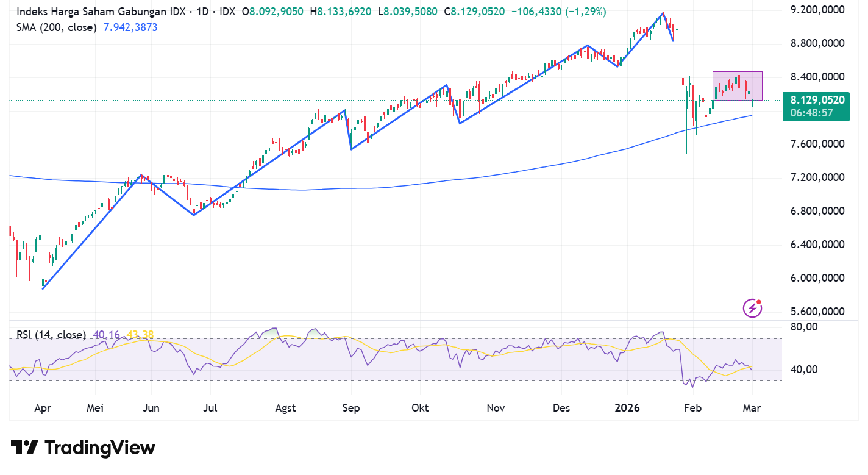Click the SMA (200, close) indicator label
Image resolution: width=868 pixels, height=475 pixels.
tap(56, 27)
